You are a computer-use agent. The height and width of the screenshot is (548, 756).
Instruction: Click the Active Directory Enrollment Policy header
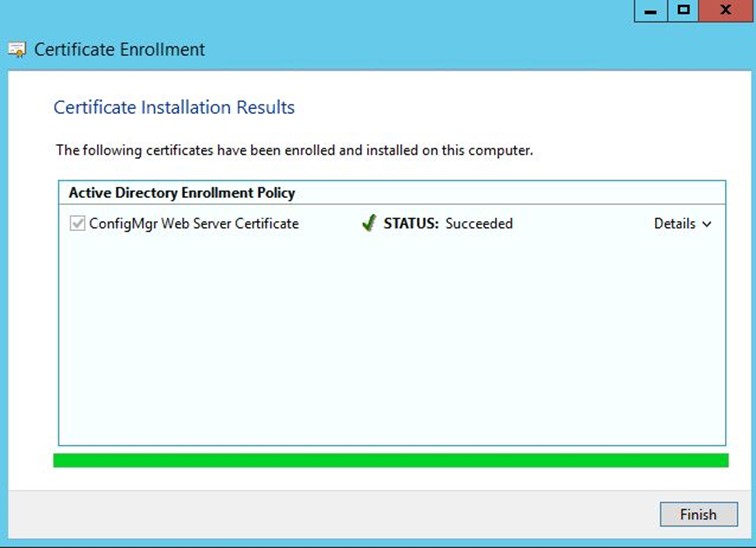(x=182, y=193)
